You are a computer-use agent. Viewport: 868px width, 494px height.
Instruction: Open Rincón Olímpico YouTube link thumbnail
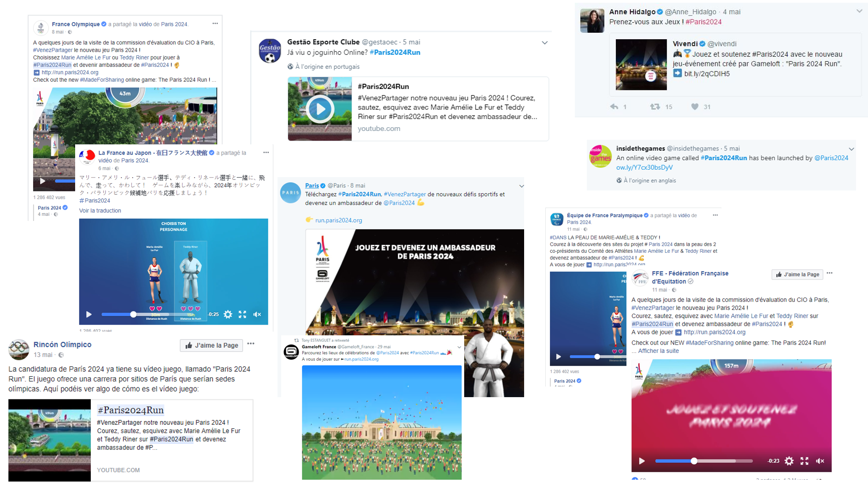49,440
